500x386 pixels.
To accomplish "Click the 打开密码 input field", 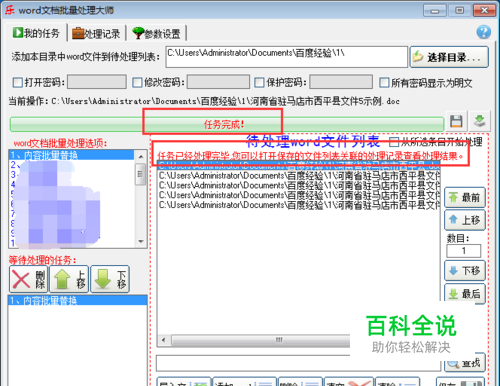I will point(97,82).
